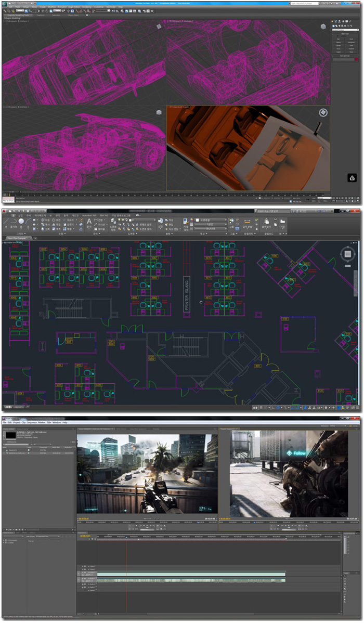Viewport: 364px width, 623px height.
Task: Click the ViewCube in bottom-left wireframe viewport
Action: tap(159, 112)
